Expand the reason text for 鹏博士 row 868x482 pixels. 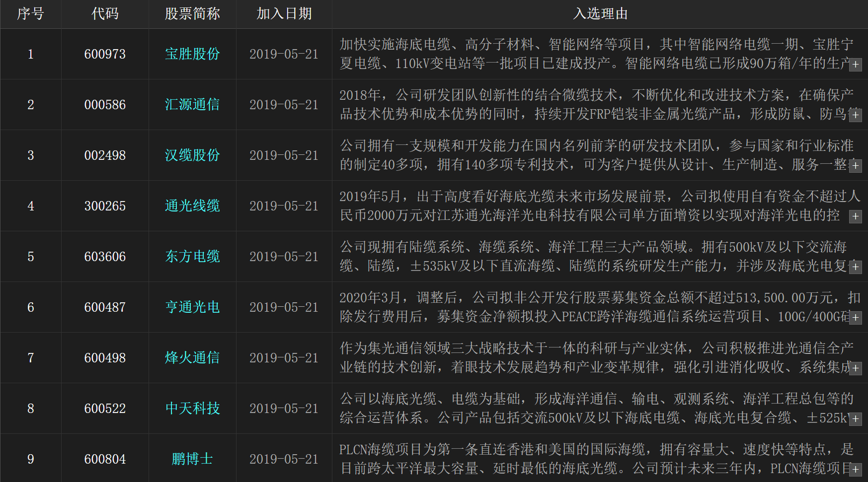click(855, 470)
